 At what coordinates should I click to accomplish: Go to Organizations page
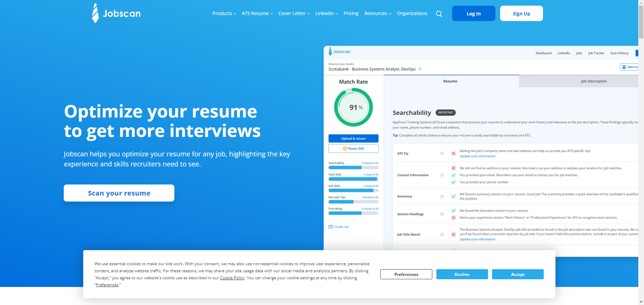412,13
